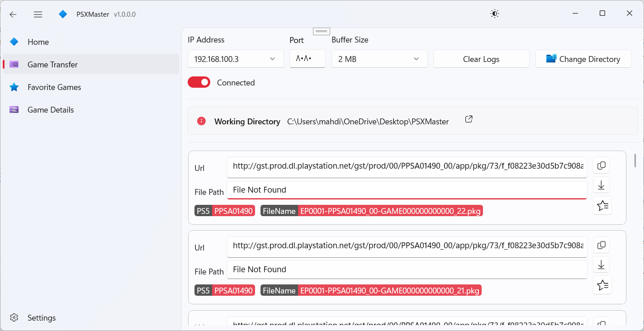The image size is (644, 331).
Task: Click the Settings gear icon
Action: 14,318
